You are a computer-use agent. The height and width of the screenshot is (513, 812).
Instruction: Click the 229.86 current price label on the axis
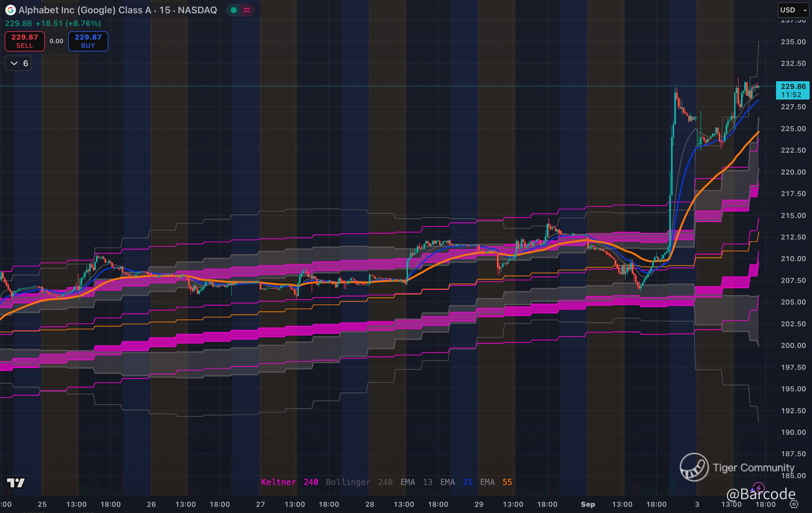(x=793, y=87)
